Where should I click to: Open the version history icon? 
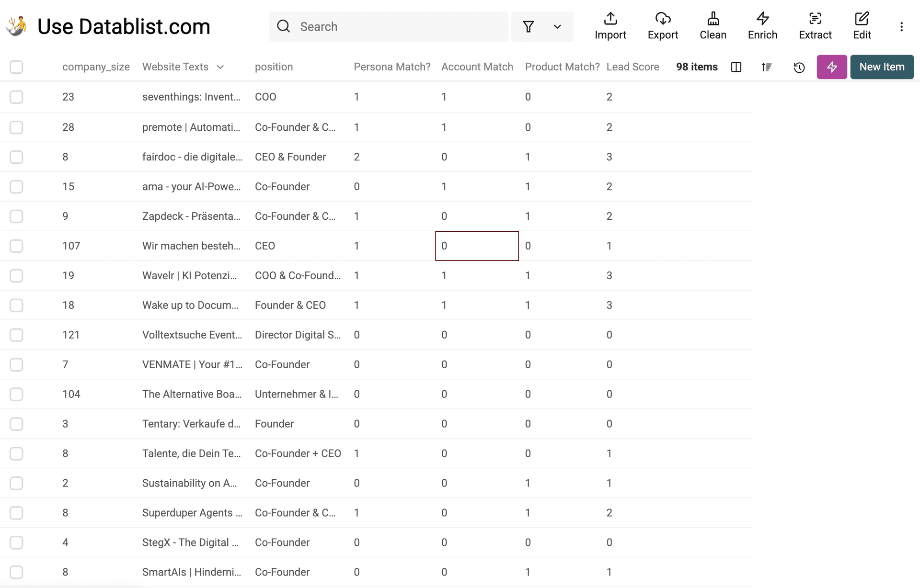click(799, 68)
